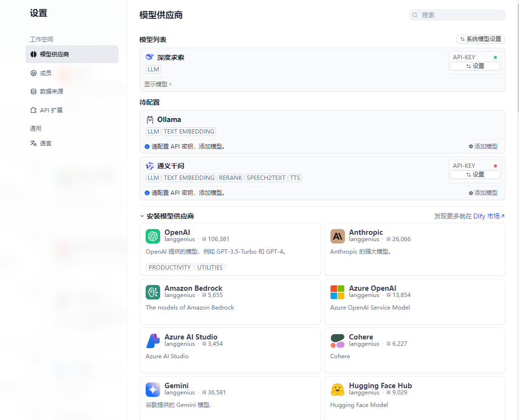Click the red API-KEY status dot
The height and width of the screenshot is (420, 519).
[495, 166]
